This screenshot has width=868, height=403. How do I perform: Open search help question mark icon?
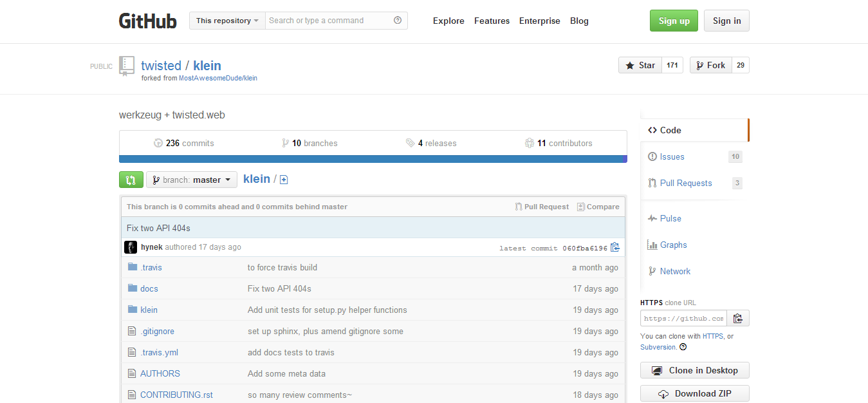pos(398,21)
